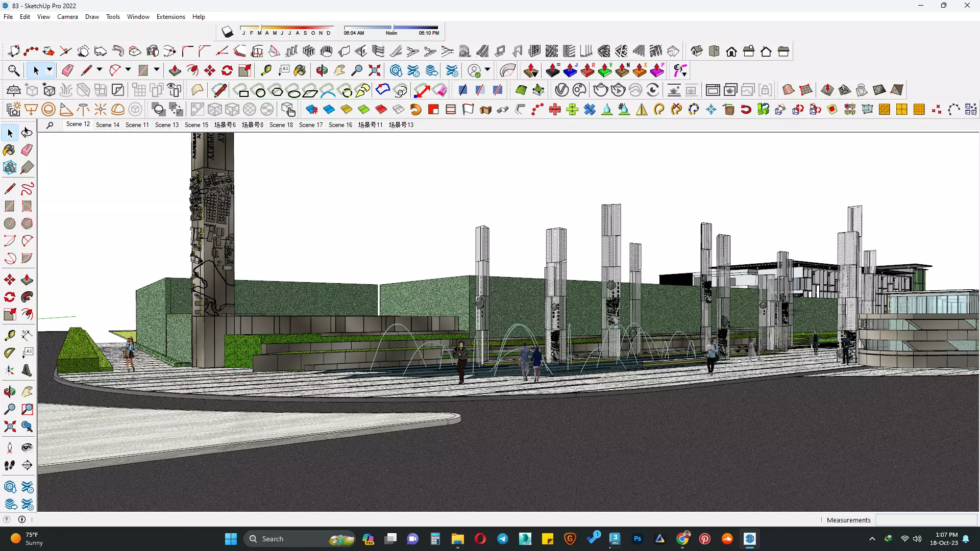Screen dimensions: 980x551
Task: Pick the Protractor tool in left toolbar
Action: pyautogui.click(x=9, y=353)
